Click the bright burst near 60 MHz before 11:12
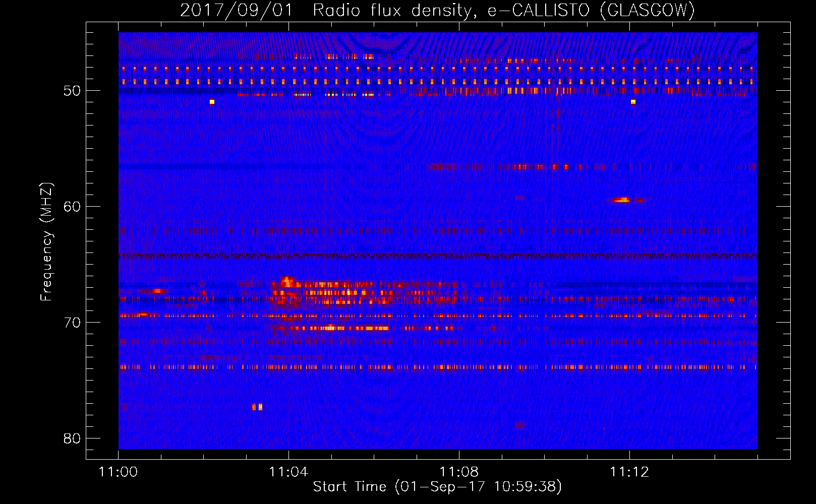The height and width of the screenshot is (504, 816). point(622,200)
